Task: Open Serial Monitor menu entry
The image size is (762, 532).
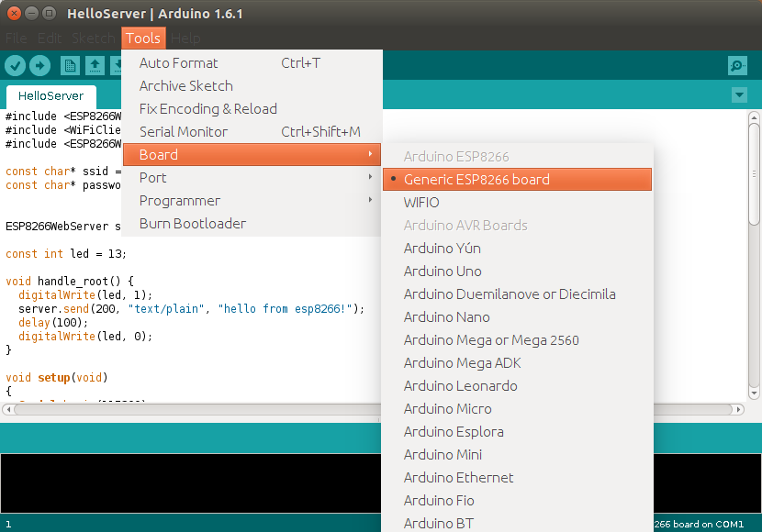Action: pos(252,131)
